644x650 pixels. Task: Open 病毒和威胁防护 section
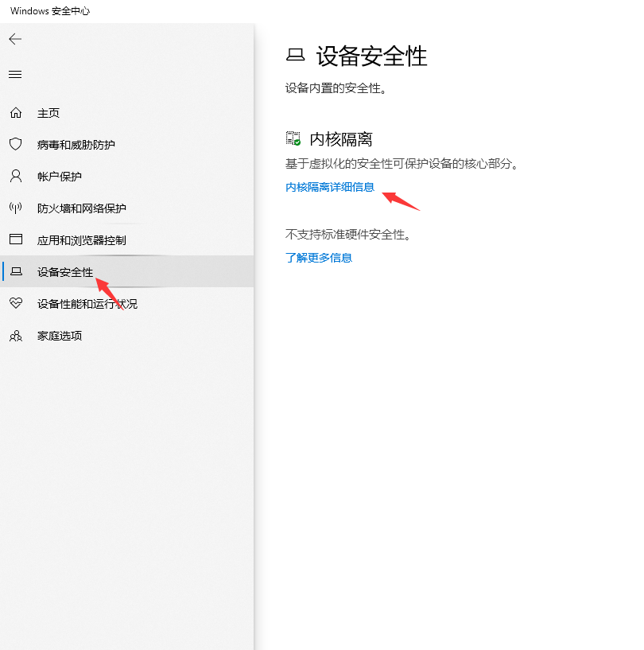(76, 145)
